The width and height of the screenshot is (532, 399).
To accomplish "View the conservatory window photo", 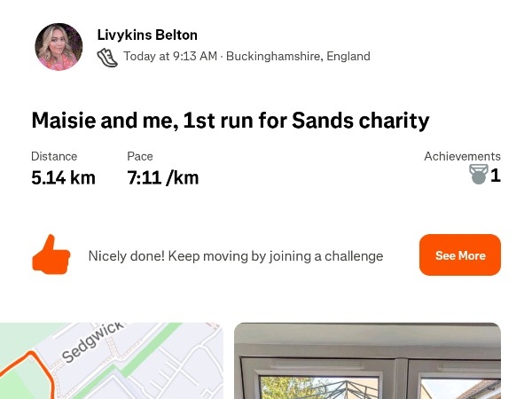I will 367,361.
